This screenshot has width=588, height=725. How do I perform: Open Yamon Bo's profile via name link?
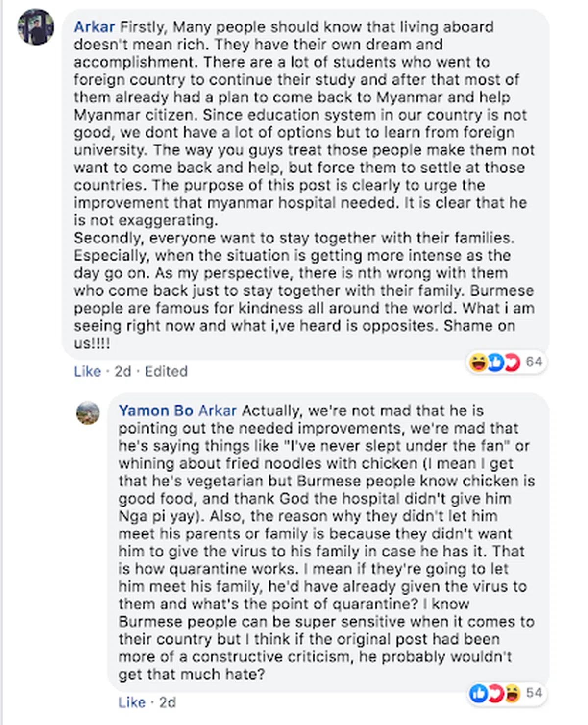(x=156, y=411)
